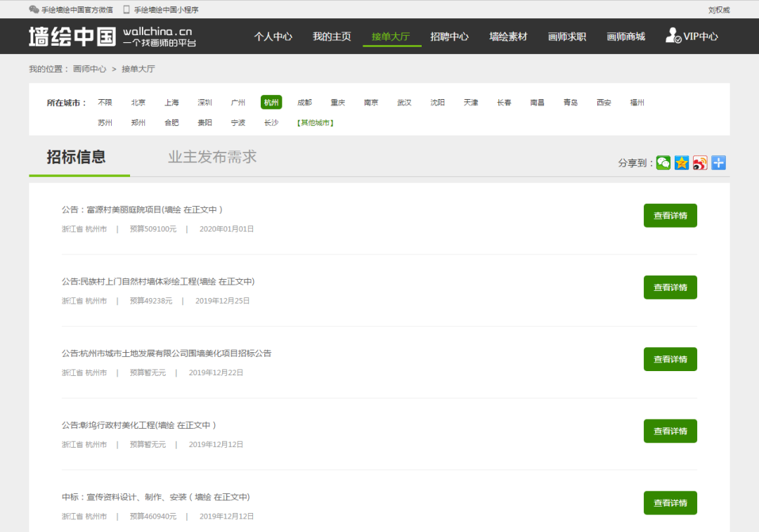This screenshot has width=759, height=532.
Task: Click the username 刘权威 at top right
Action: (719, 10)
